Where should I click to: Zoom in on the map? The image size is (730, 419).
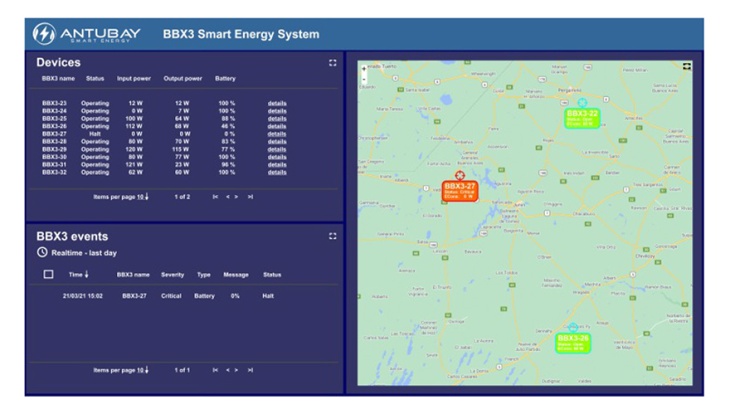click(x=364, y=69)
